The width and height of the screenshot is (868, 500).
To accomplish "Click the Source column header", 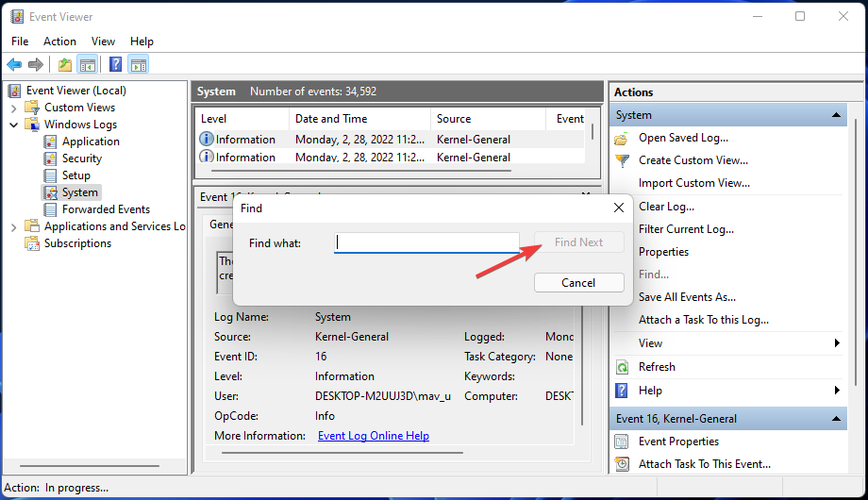I will point(489,119).
